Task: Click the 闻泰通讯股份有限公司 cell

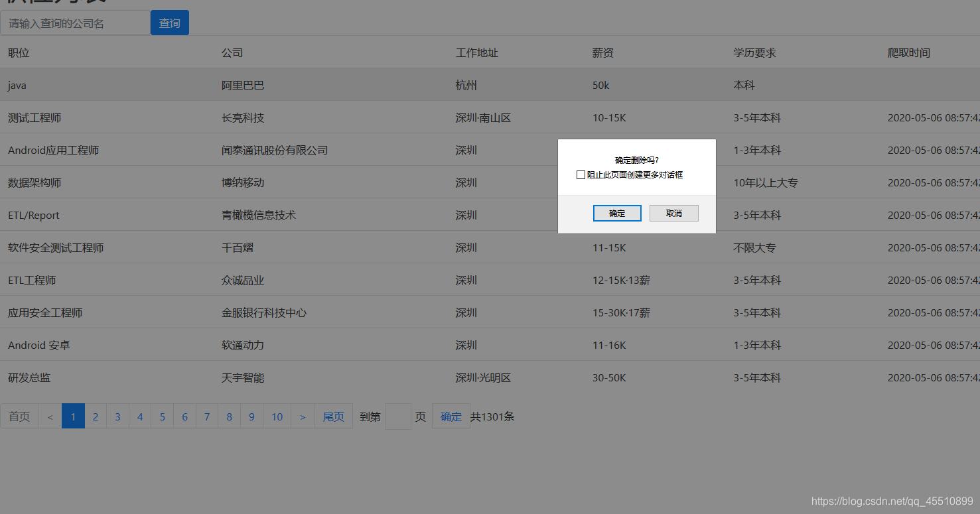Action: pos(275,150)
